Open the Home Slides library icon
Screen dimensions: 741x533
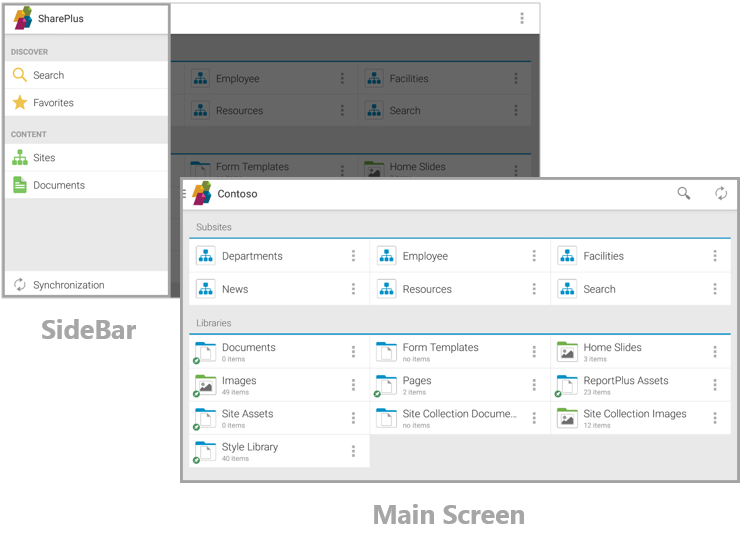click(568, 352)
